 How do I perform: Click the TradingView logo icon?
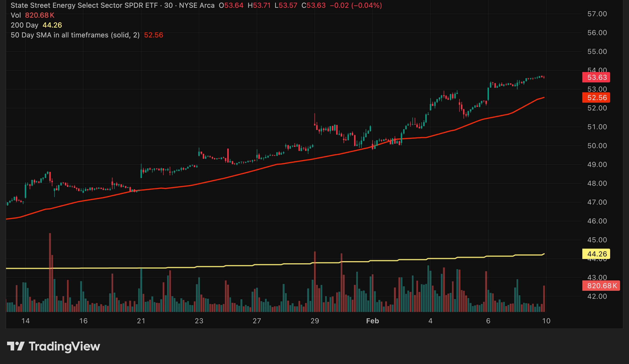(x=16, y=346)
